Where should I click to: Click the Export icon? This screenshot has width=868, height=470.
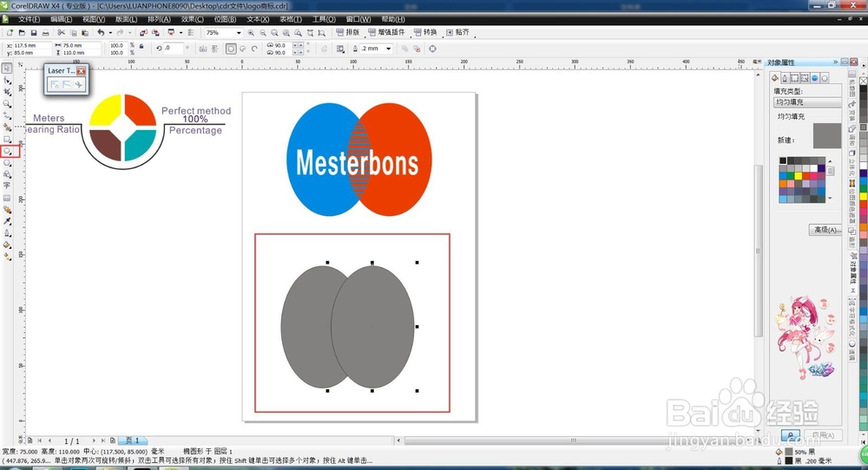tap(155, 33)
